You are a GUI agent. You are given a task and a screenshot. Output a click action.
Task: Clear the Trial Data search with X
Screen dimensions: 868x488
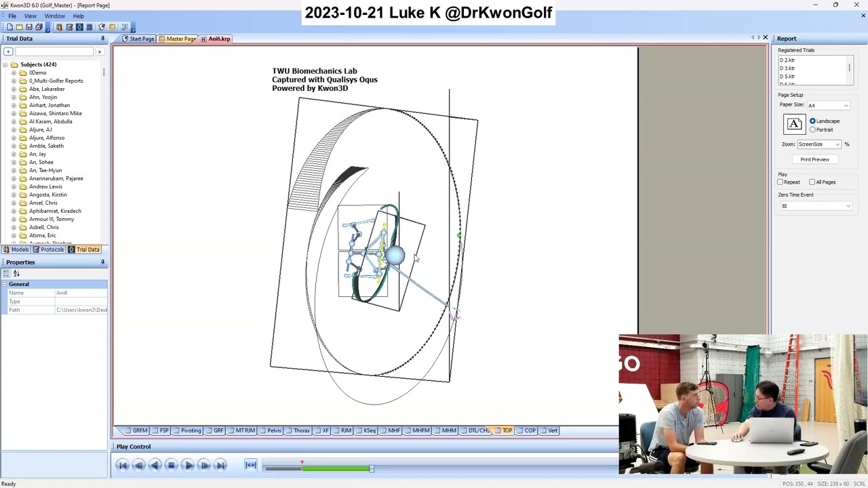point(100,52)
